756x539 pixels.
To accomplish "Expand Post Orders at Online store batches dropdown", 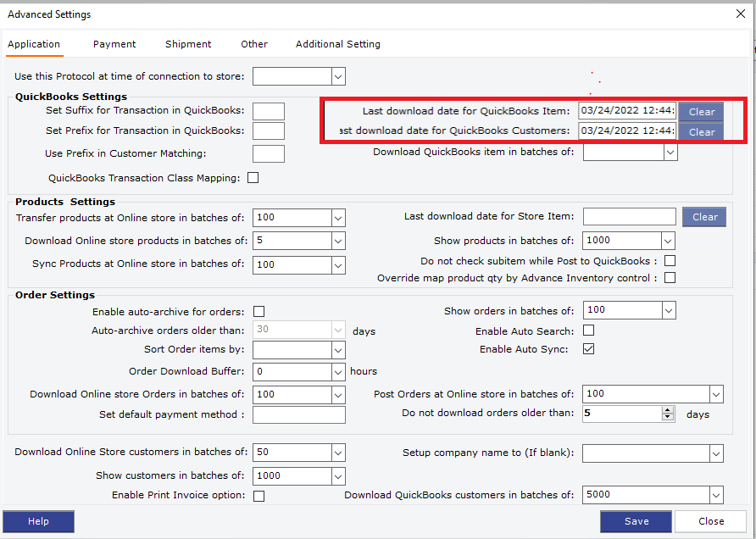I will [716, 394].
